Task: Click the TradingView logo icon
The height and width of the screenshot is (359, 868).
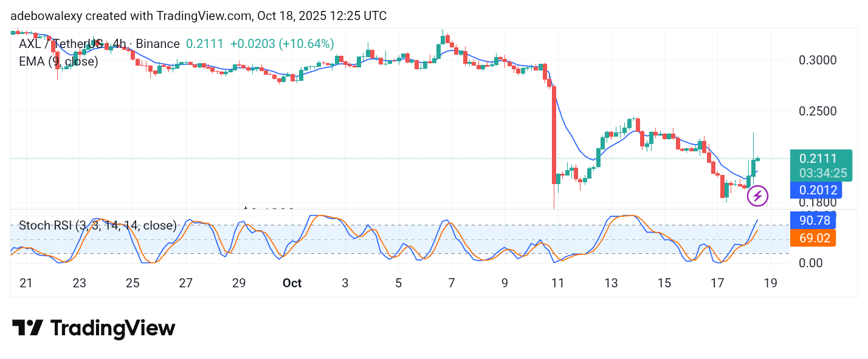Action: click(x=27, y=329)
